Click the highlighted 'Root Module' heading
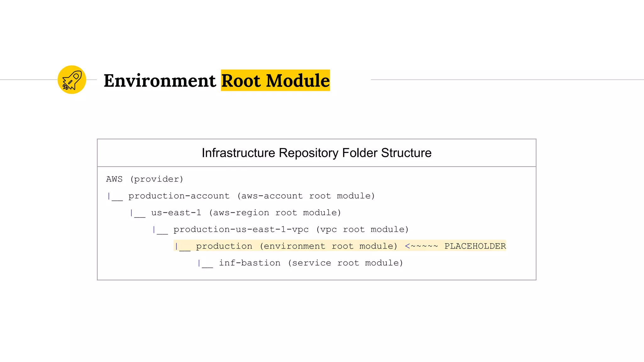The height and width of the screenshot is (362, 644). coord(275,80)
